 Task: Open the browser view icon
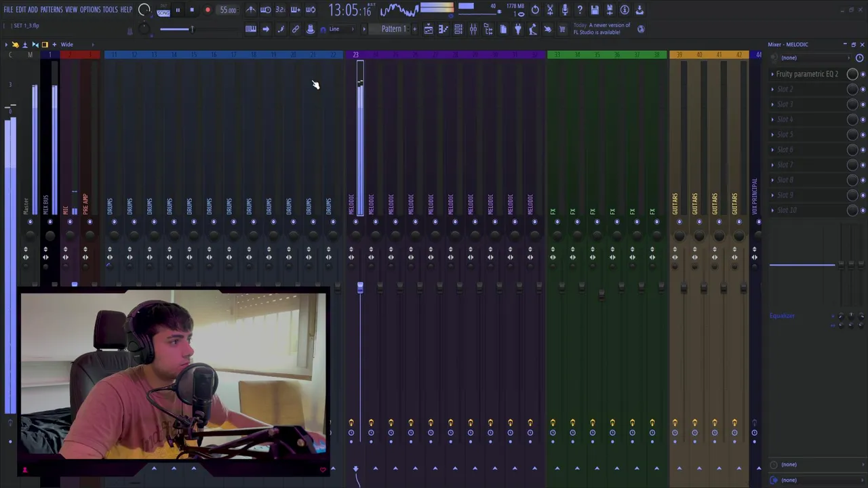pos(488,29)
